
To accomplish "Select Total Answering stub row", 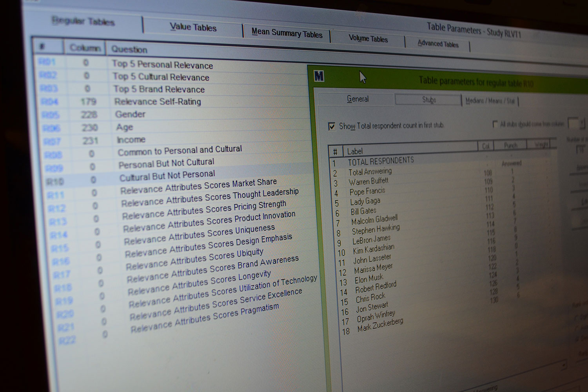I will [x=370, y=172].
